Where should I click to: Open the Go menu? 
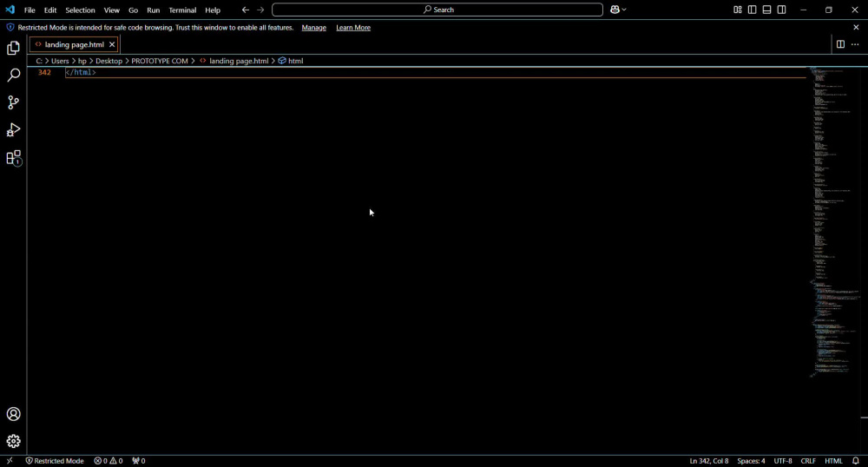[x=133, y=10]
